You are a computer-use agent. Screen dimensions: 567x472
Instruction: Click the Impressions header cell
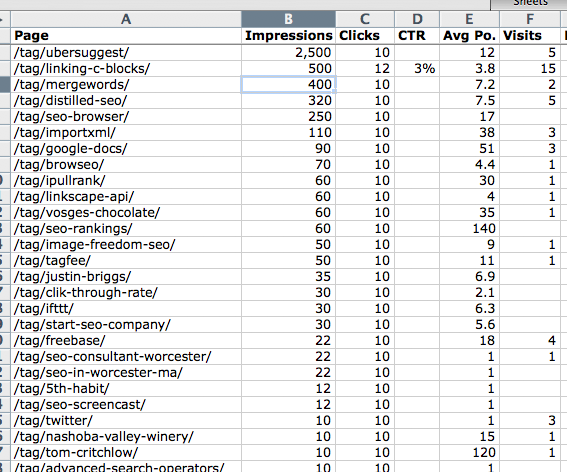[288, 36]
